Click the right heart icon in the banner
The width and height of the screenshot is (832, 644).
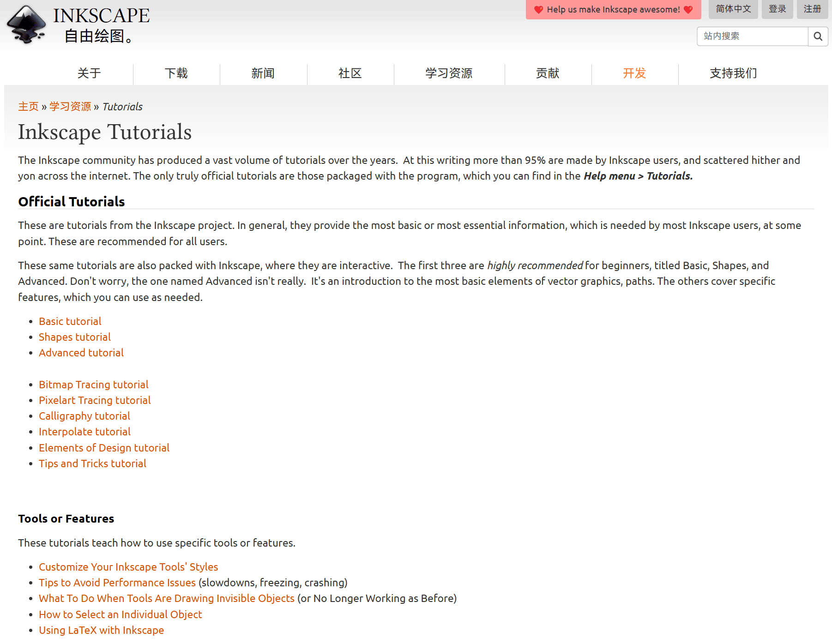(x=688, y=10)
